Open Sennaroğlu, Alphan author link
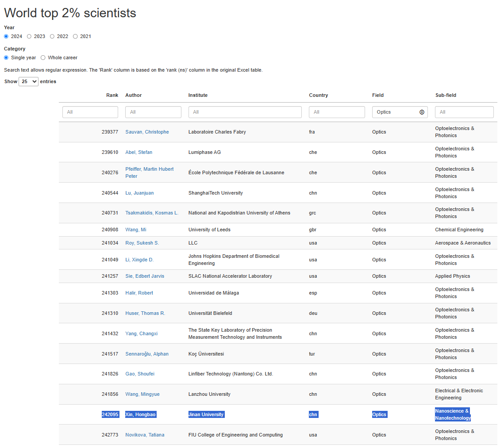The image size is (504, 448). [147, 354]
